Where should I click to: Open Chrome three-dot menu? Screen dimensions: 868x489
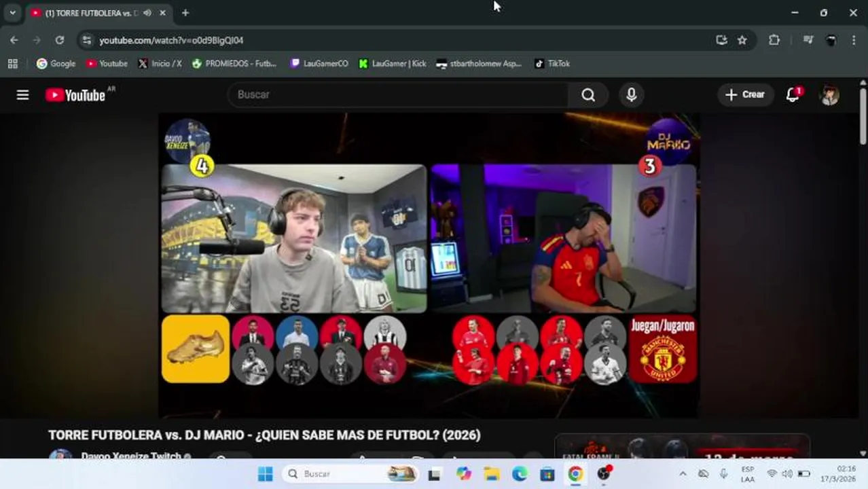tap(854, 40)
